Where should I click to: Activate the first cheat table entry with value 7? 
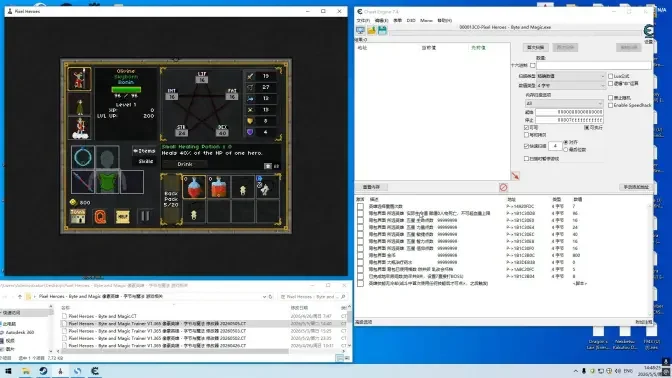click(360, 206)
